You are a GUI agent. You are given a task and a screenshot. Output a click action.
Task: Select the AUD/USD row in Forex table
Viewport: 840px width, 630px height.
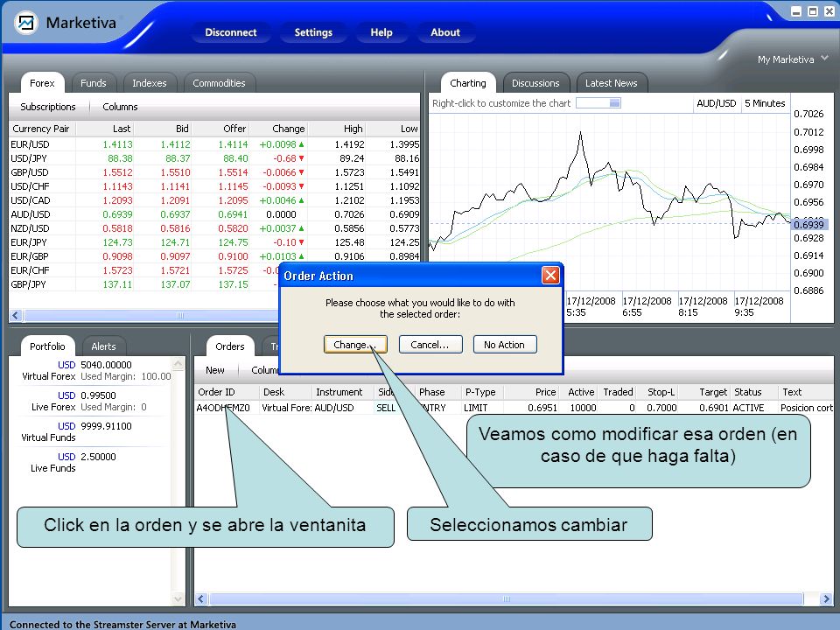pyautogui.click(x=214, y=213)
